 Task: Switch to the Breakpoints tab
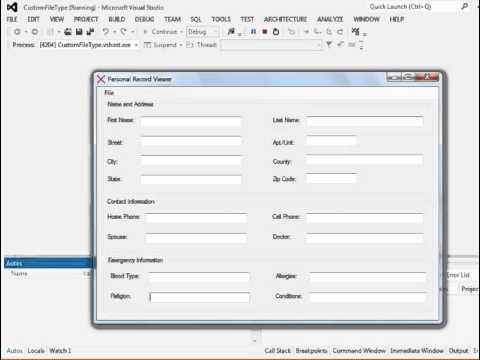click(x=311, y=351)
